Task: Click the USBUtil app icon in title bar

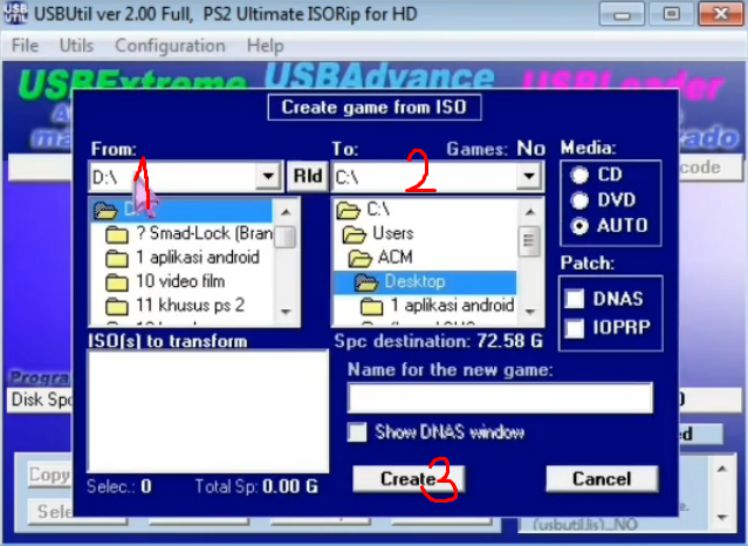Action: click(x=16, y=13)
